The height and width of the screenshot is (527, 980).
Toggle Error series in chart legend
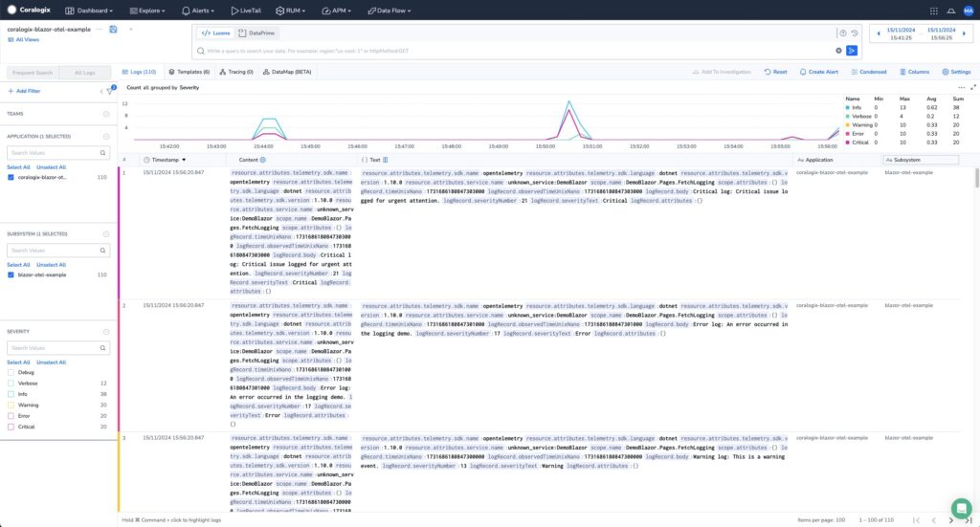[x=855, y=134]
